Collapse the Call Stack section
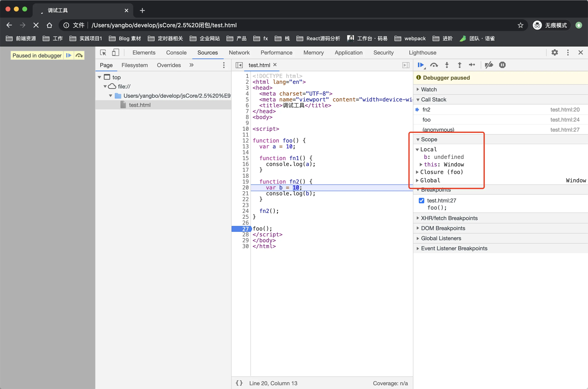The height and width of the screenshot is (389, 588). pos(500,100)
